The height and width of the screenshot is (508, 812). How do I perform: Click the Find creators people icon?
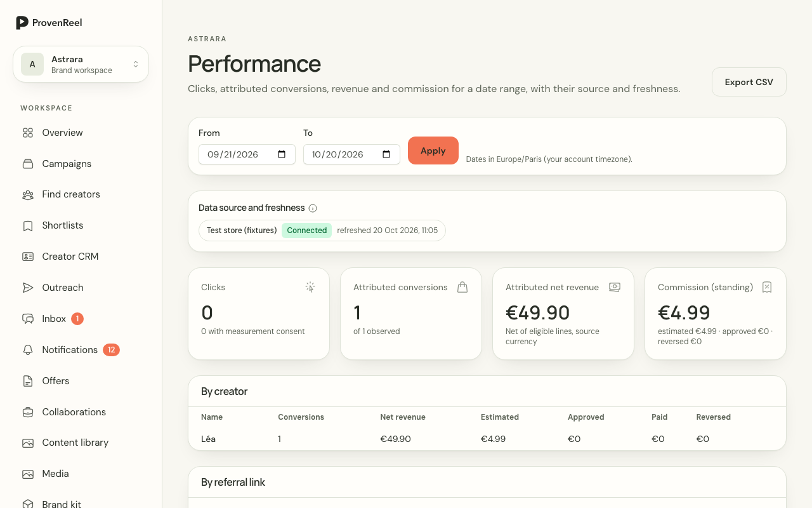(28, 195)
